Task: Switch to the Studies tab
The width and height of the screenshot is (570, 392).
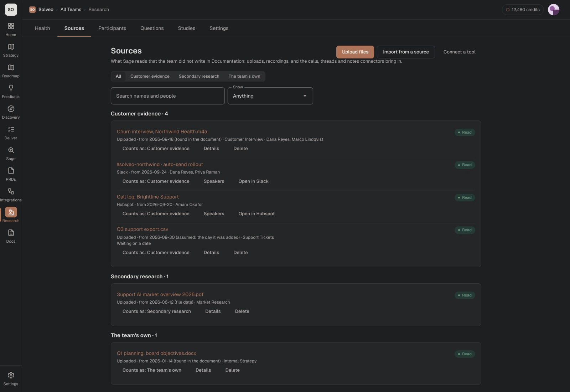Action: (187, 28)
